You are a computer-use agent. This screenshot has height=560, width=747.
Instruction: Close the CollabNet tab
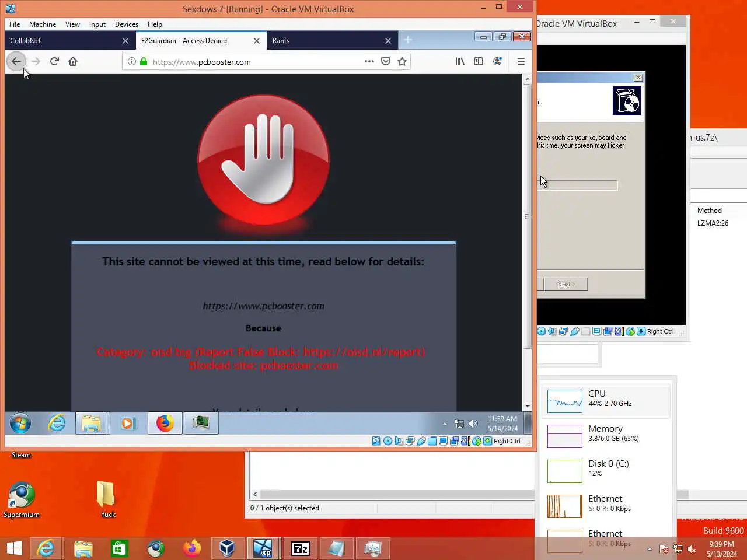point(125,41)
